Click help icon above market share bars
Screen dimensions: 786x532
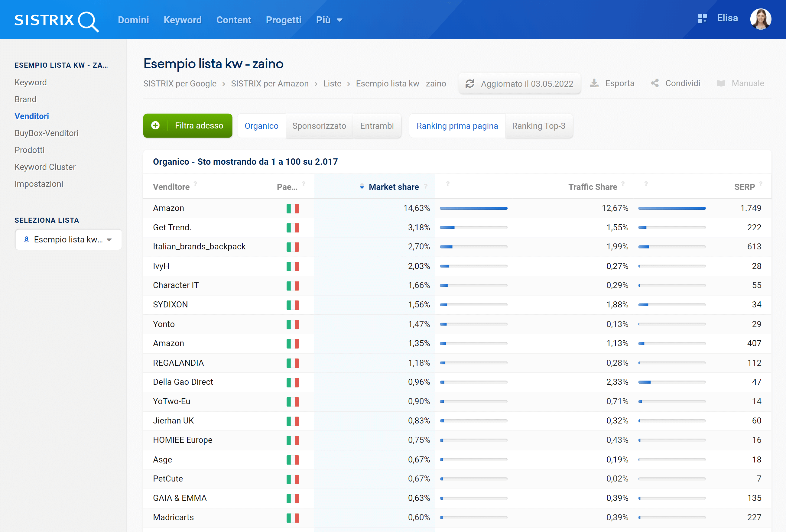point(448,184)
